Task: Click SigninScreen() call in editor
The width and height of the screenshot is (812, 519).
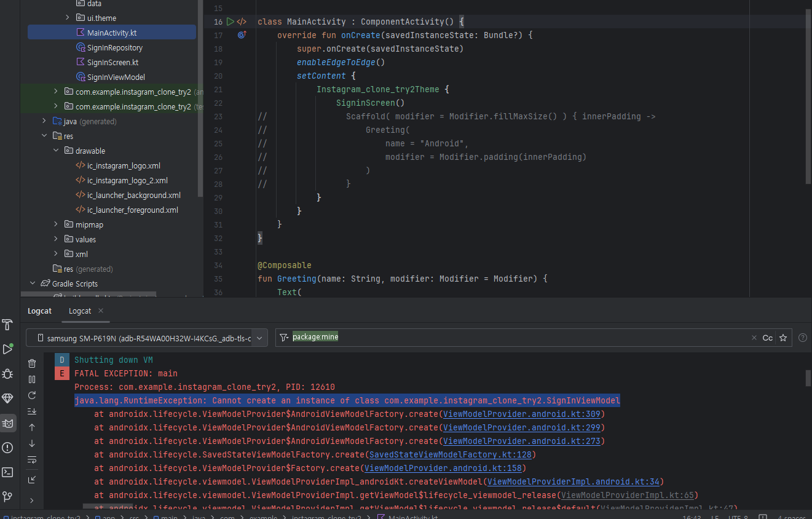Action: tap(371, 103)
